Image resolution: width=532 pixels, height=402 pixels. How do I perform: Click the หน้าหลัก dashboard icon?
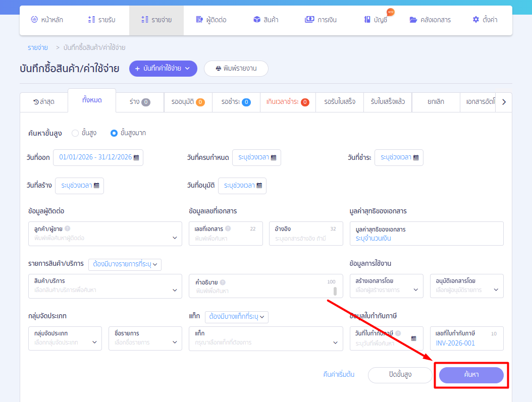(34, 19)
